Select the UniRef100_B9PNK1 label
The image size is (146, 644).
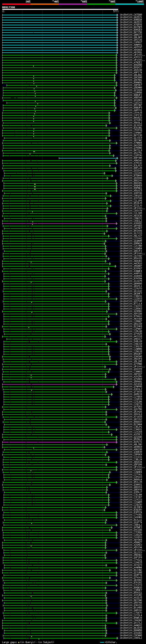pyautogui.click(x=131, y=188)
